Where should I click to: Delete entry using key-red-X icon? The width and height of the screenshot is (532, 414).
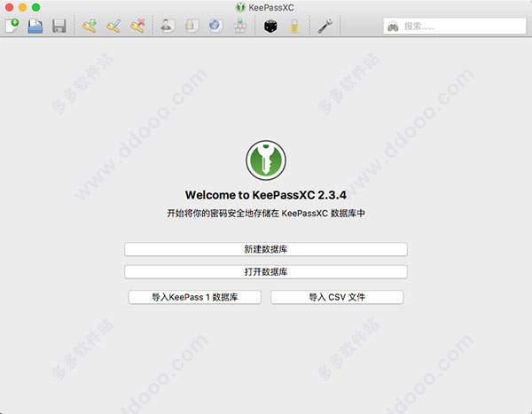(137, 26)
